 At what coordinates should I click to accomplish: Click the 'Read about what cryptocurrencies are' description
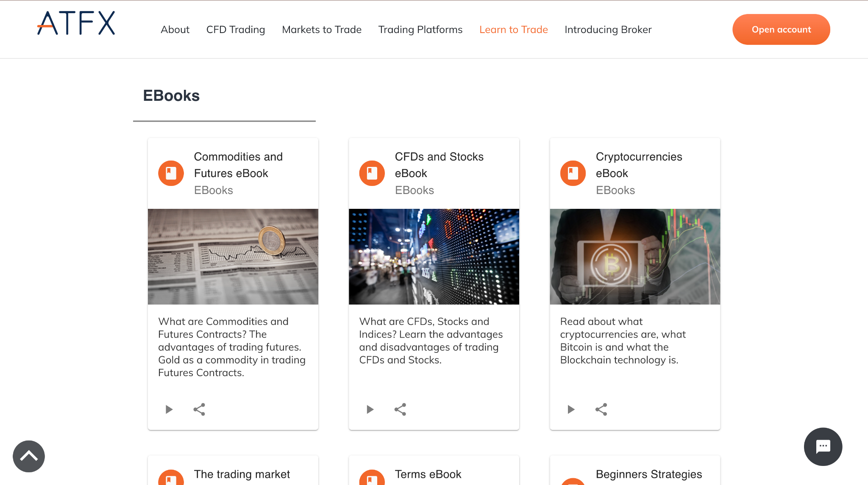(x=623, y=341)
